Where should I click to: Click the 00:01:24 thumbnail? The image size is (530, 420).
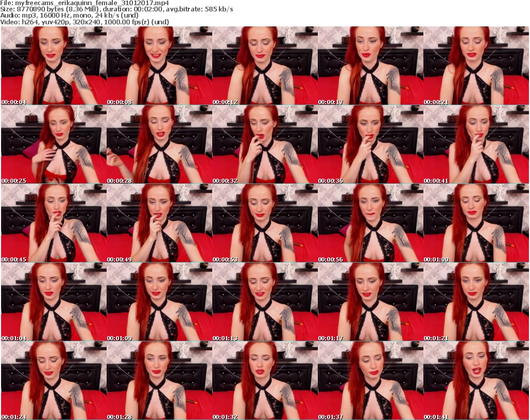(x=53, y=381)
